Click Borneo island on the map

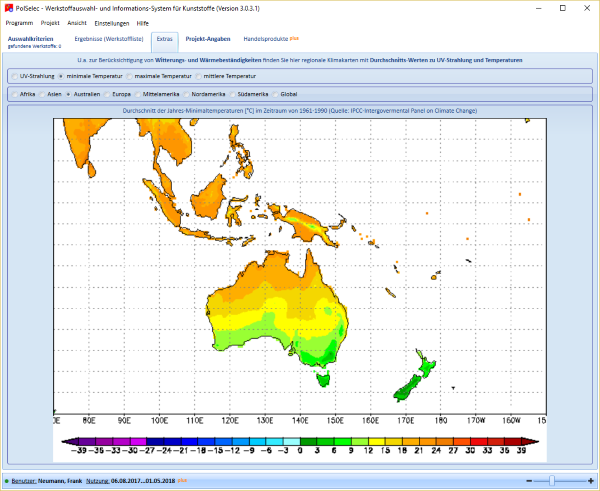209,197
